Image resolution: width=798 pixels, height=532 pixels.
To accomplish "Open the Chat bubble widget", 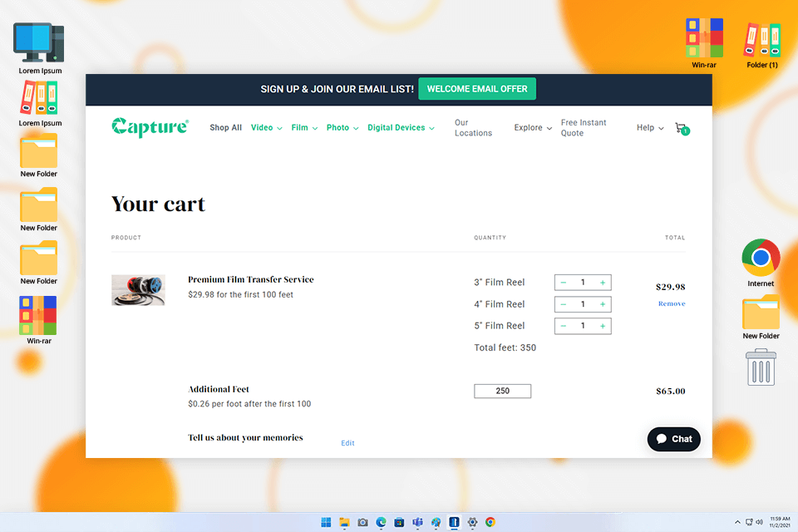I will pyautogui.click(x=674, y=439).
